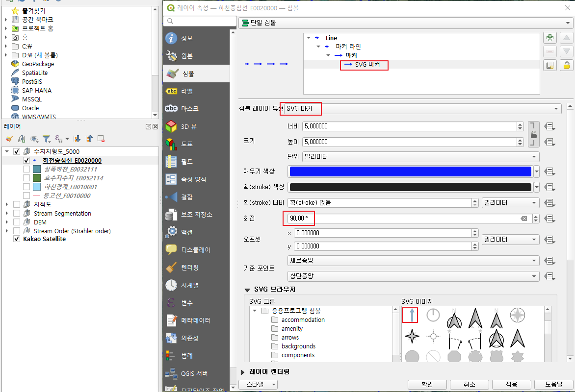Add a new symbol layer with green plus icon
575x392 pixels.
tap(549, 38)
